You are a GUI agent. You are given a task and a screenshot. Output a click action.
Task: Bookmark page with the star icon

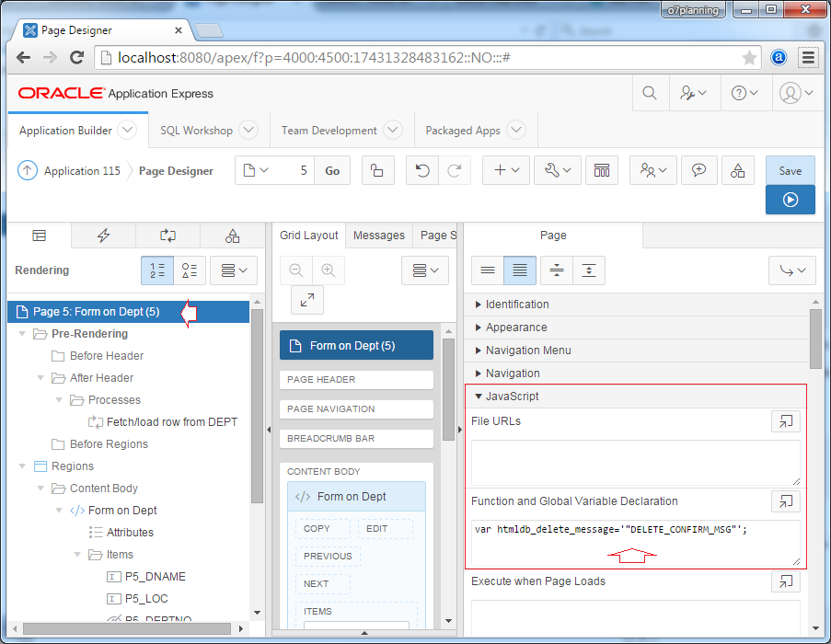point(749,58)
